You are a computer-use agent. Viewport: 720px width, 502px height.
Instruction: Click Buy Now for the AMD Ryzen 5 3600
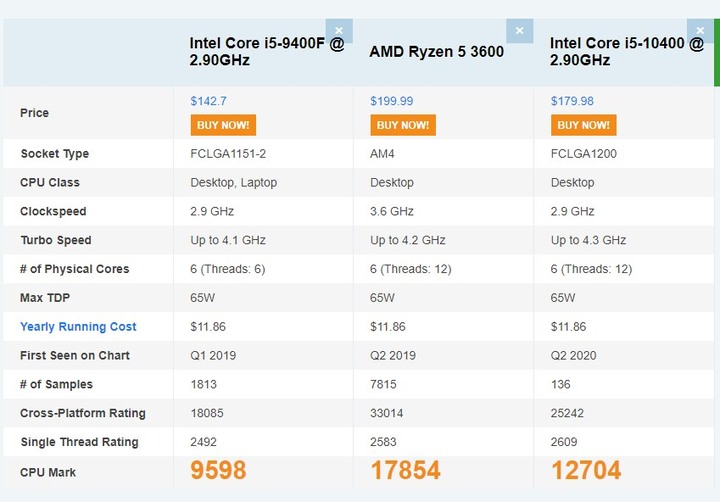point(403,125)
